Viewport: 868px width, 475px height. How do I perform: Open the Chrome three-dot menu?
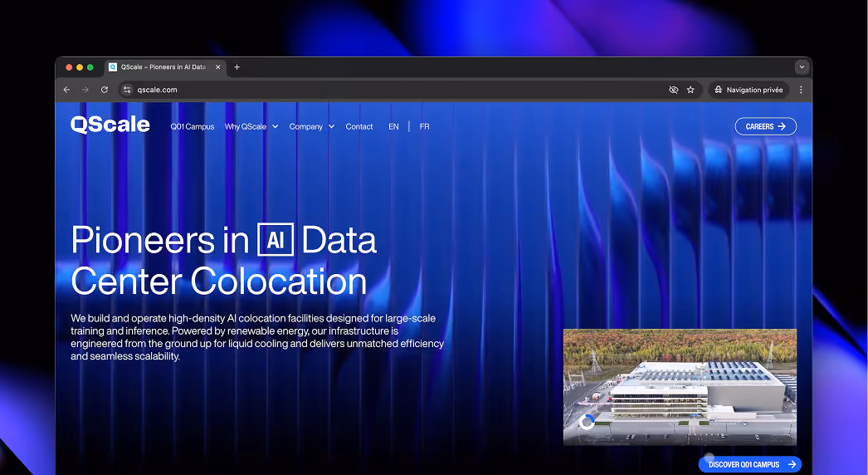point(801,90)
